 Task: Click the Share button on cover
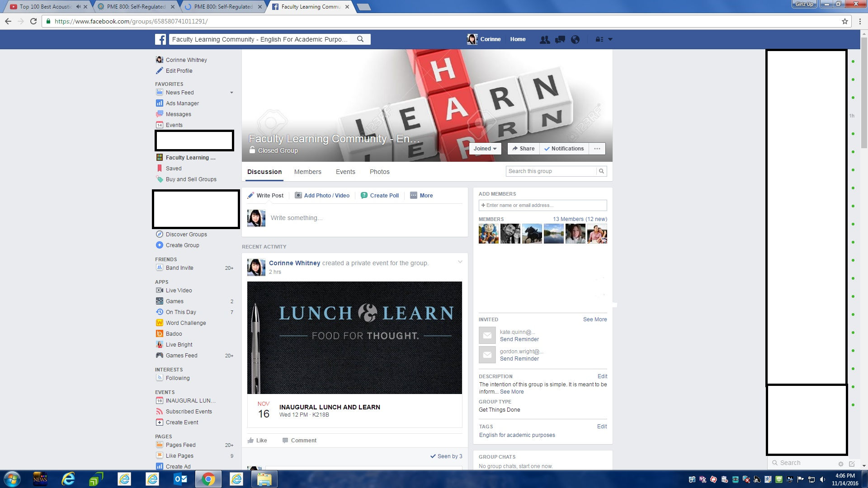pyautogui.click(x=524, y=149)
